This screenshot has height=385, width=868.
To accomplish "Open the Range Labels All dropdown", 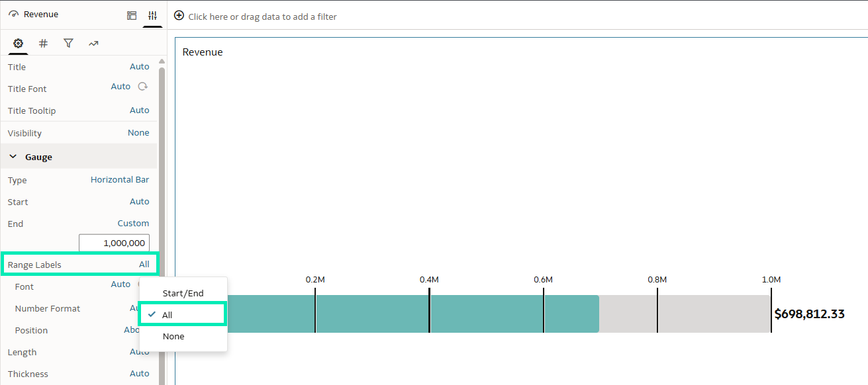I will coord(144,265).
